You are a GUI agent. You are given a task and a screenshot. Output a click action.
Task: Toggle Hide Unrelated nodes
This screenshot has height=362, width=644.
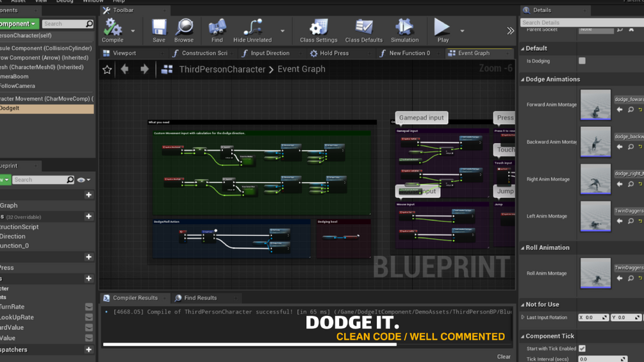(252, 31)
